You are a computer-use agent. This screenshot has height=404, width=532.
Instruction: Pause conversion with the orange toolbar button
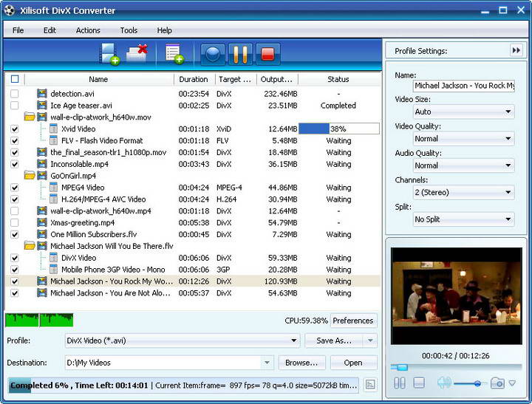point(240,55)
